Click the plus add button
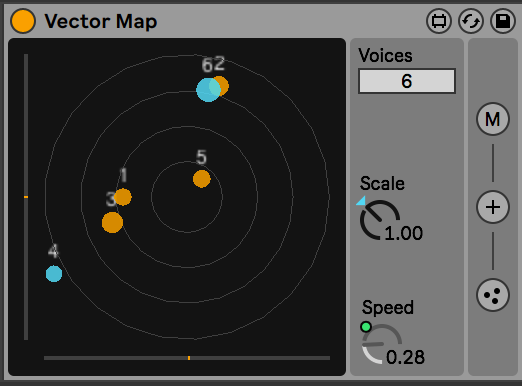 [x=493, y=207]
